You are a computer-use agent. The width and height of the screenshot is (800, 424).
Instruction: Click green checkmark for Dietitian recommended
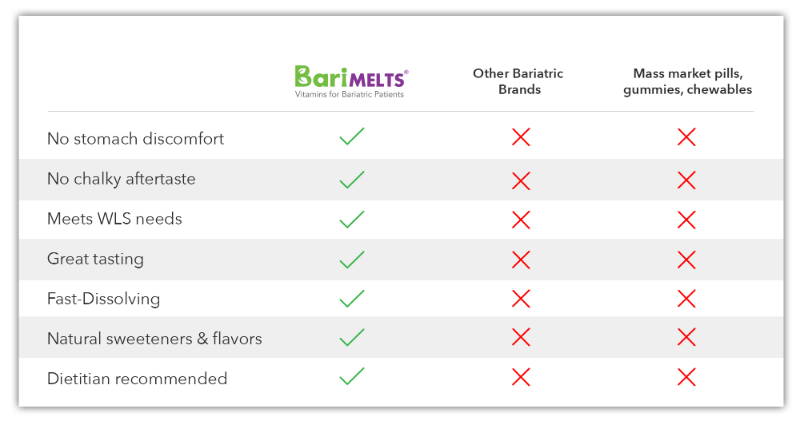click(352, 376)
